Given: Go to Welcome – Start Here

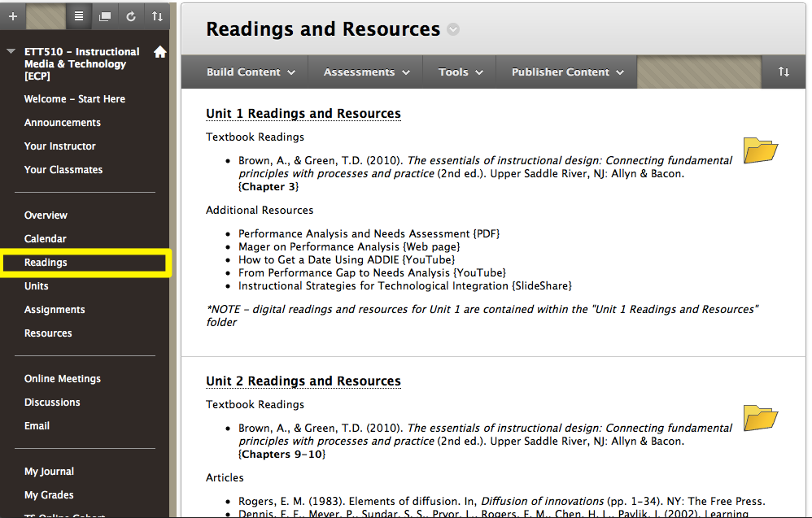Looking at the screenshot, I should [x=75, y=99].
